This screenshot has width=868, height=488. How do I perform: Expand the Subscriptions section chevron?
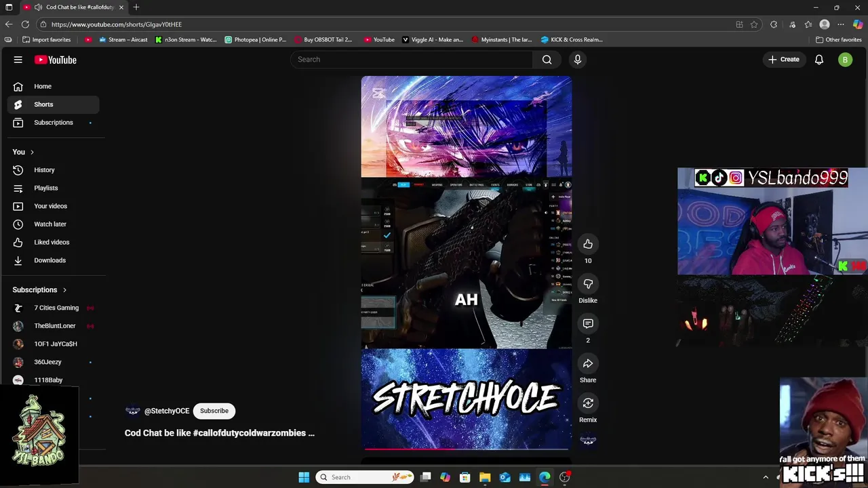pyautogui.click(x=64, y=290)
